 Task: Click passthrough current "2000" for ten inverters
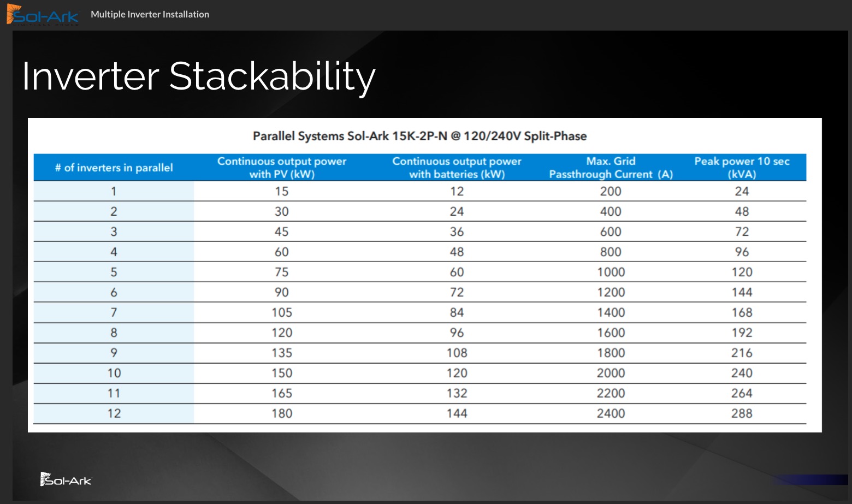[x=611, y=373]
